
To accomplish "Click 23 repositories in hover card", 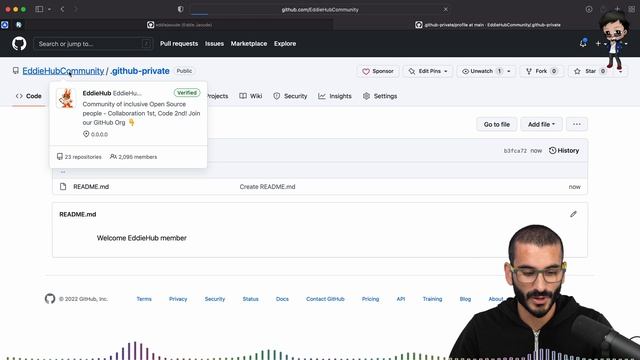I will (x=79, y=157).
